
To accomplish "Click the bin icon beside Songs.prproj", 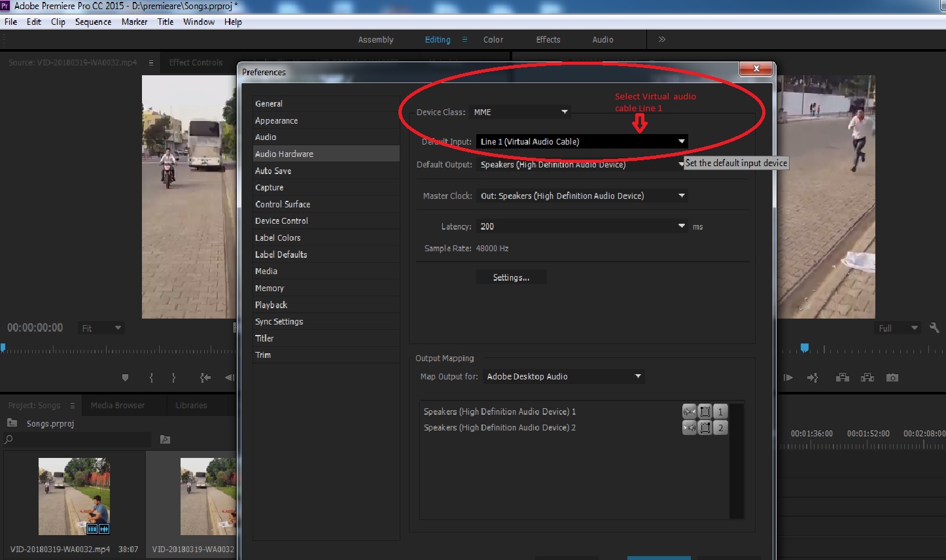I will [12, 423].
